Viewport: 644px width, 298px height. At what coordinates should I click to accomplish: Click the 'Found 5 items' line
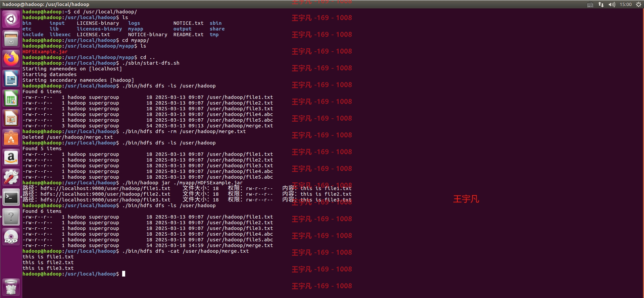click(42, 148)
